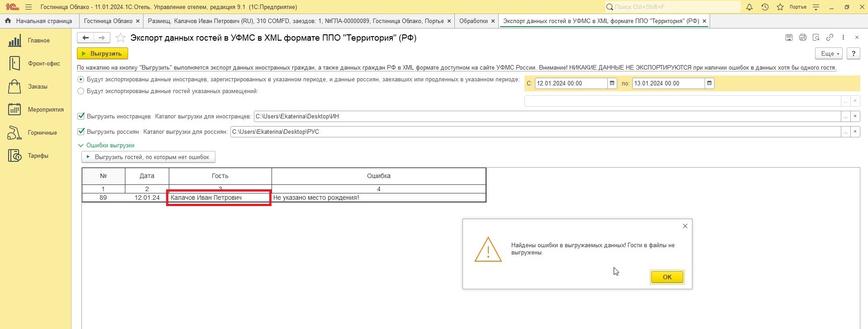Open the hamburger main menu
868x329 pixels.
click(29, 7)
